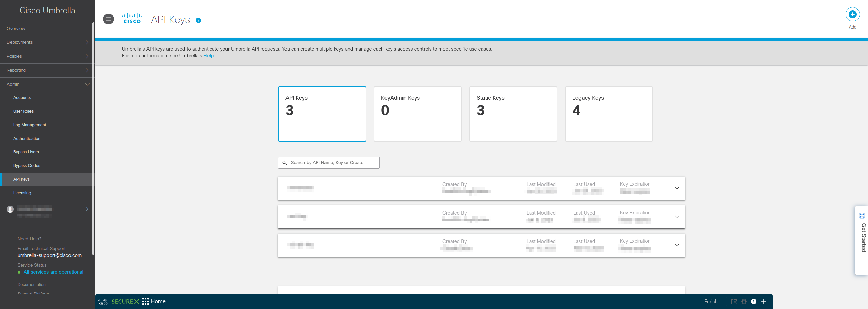Click the umbrella-support@cisco.com email link
The image size is (868, 309).
point(50,255)
